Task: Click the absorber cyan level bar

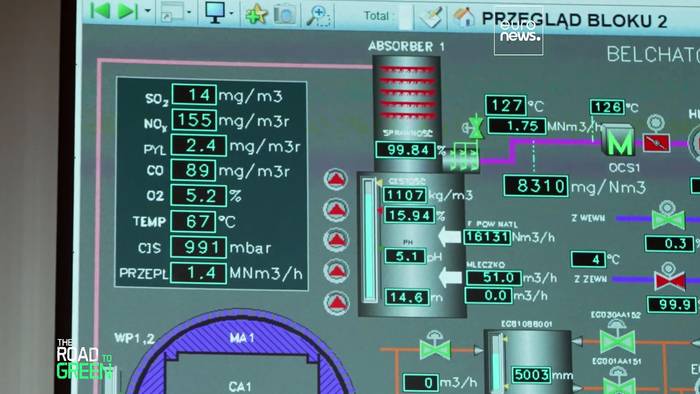Action: [369, 240]
